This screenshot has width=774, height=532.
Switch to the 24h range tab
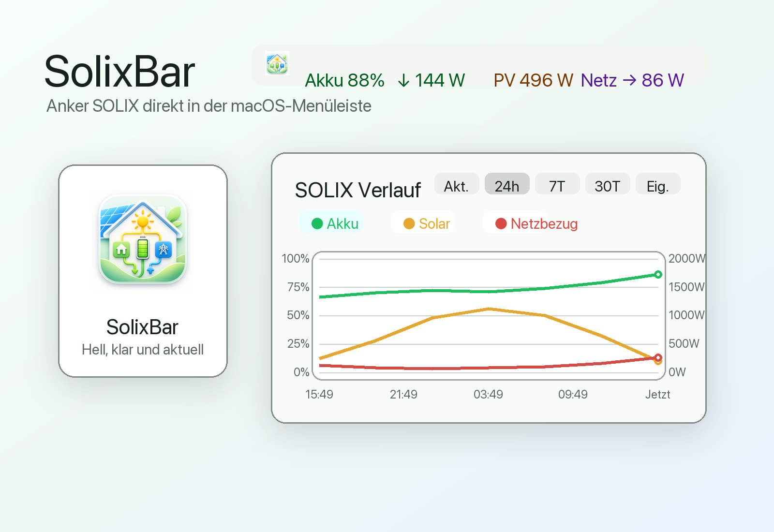pos(507,184)
